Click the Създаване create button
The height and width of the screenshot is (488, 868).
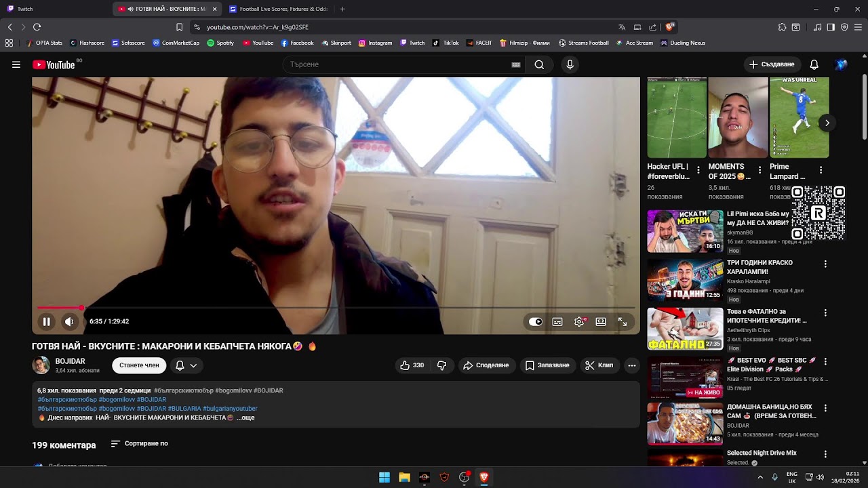coord(772,64)
